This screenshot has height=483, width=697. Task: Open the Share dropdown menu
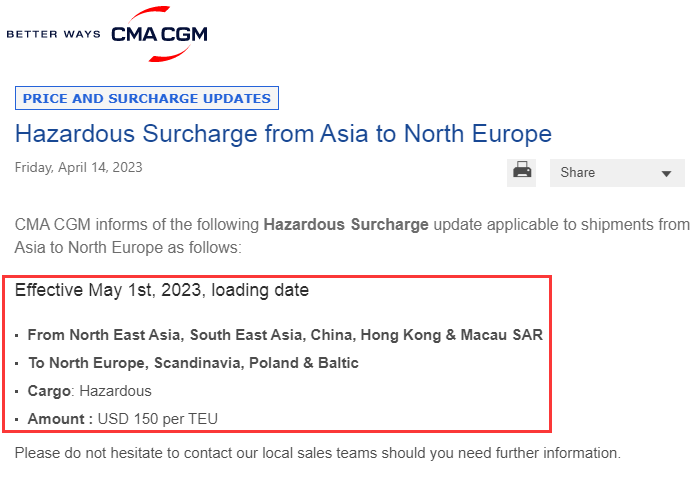617,173
